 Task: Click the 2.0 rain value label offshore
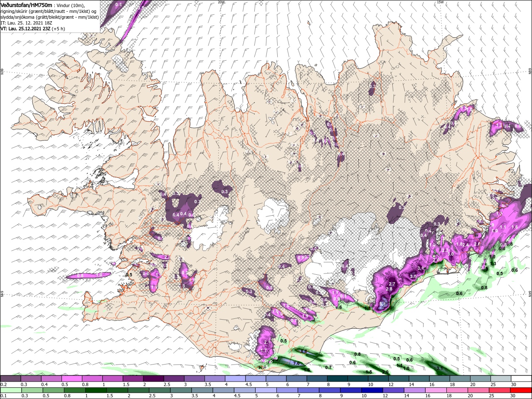pos(385,372)
